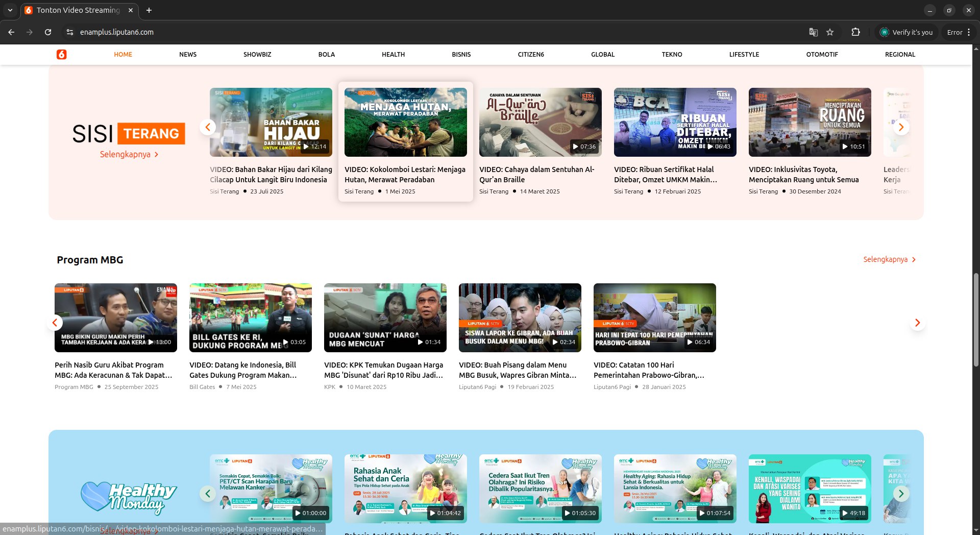This screenshot has height=535, width=980.
Task: Open the tab search dropdown in the tab strip
Action: pos(10,10)
